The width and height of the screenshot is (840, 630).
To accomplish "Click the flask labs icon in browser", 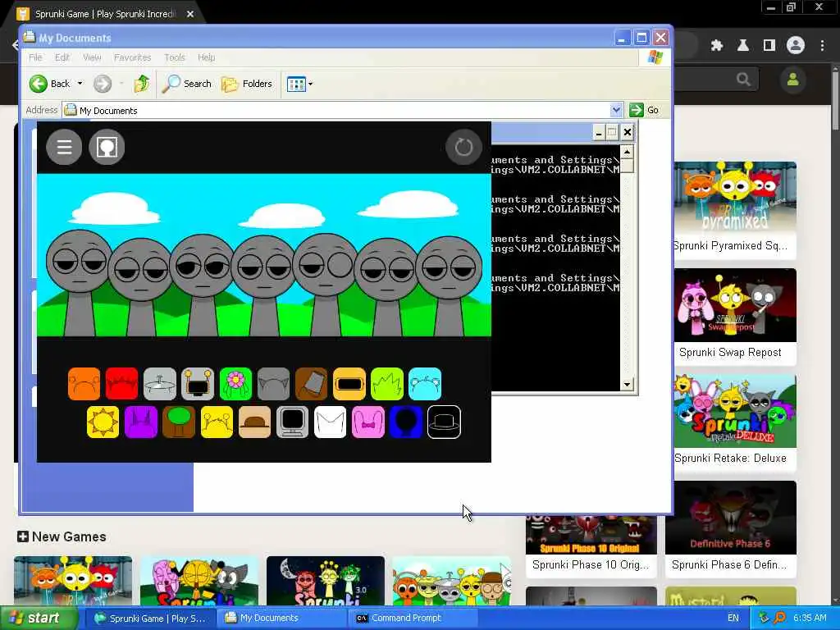I will tap(743, 46).
